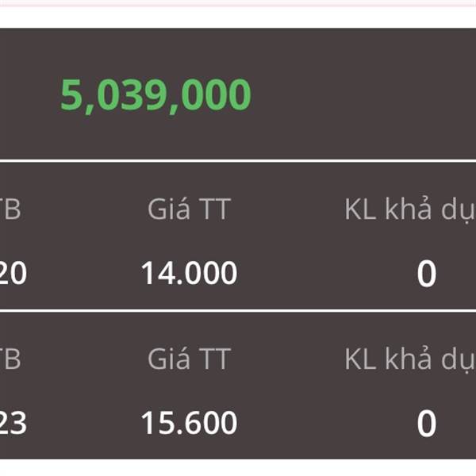Click the white divider between the two holdings
The width and height of the screenshot is (476, 476).
pos(238,311)
